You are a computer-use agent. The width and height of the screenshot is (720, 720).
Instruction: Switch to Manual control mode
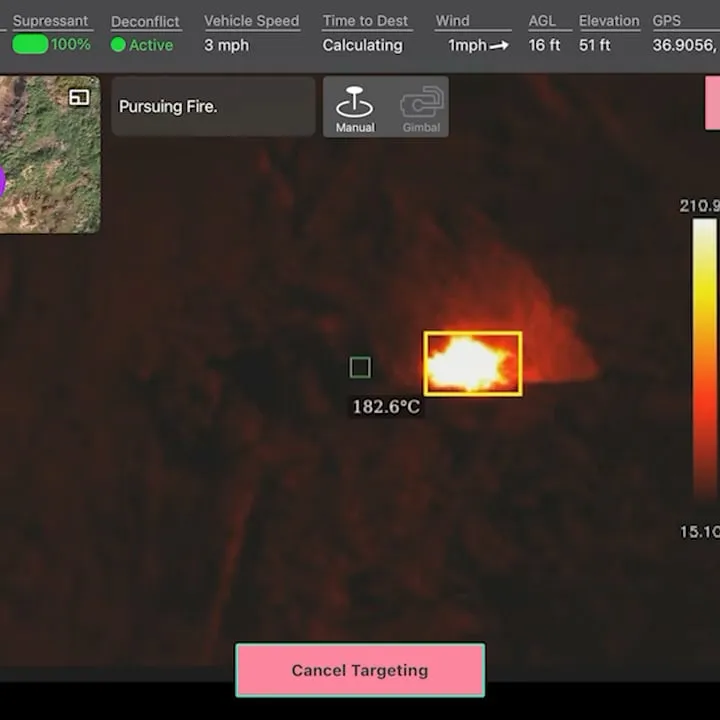pyautogui.click(x=354, y=107)
